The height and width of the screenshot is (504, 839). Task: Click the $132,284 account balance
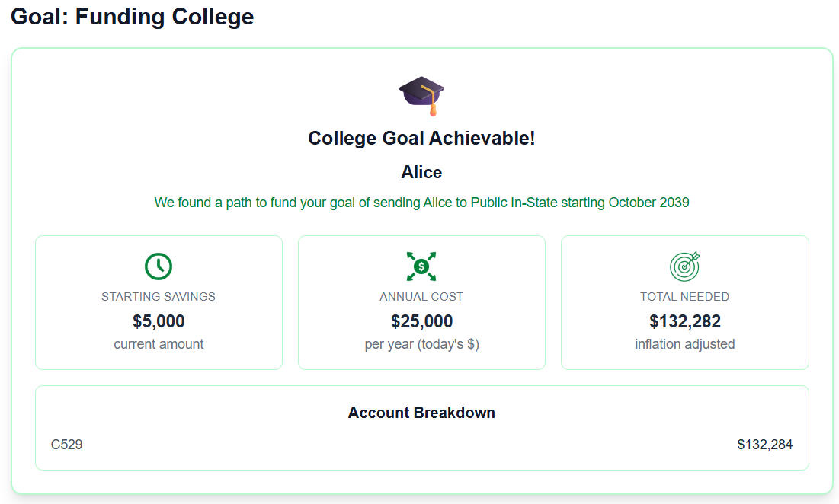(x=764, y=445)
